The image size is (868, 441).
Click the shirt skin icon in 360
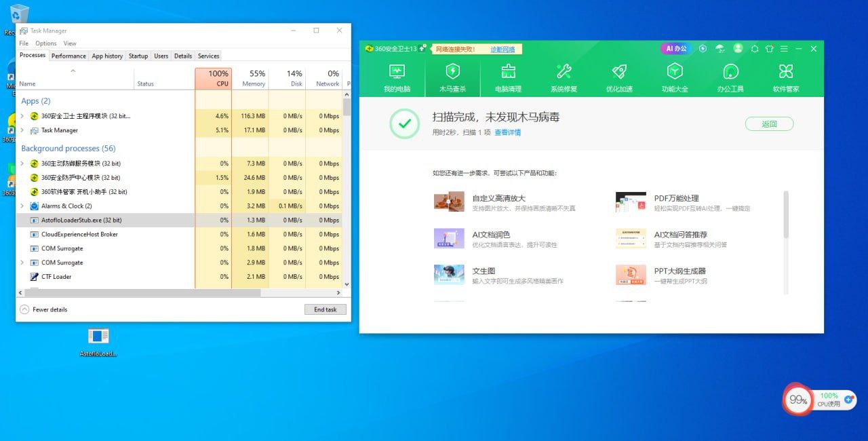[x=770, y=49]
